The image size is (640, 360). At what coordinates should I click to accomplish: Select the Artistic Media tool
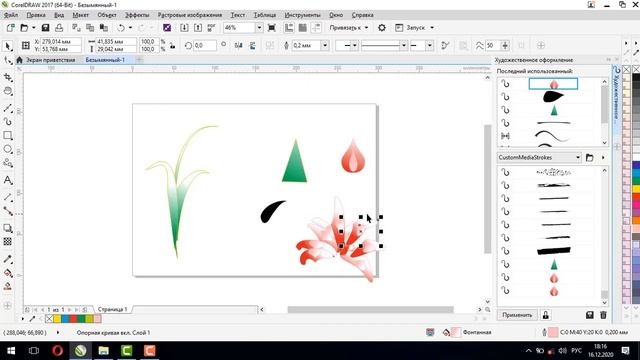pos(8,122)
